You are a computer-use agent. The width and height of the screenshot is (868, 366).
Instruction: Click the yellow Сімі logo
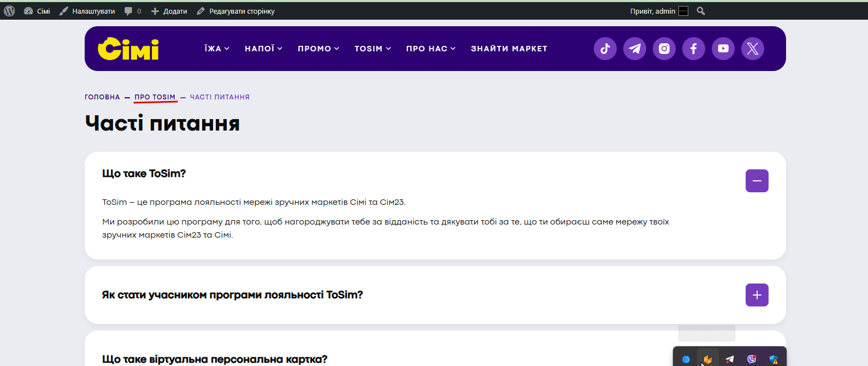[x=128, y=49]
